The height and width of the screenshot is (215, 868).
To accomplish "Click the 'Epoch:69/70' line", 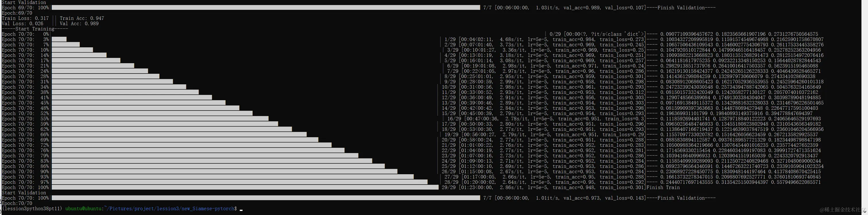I will tap(17, 13).
